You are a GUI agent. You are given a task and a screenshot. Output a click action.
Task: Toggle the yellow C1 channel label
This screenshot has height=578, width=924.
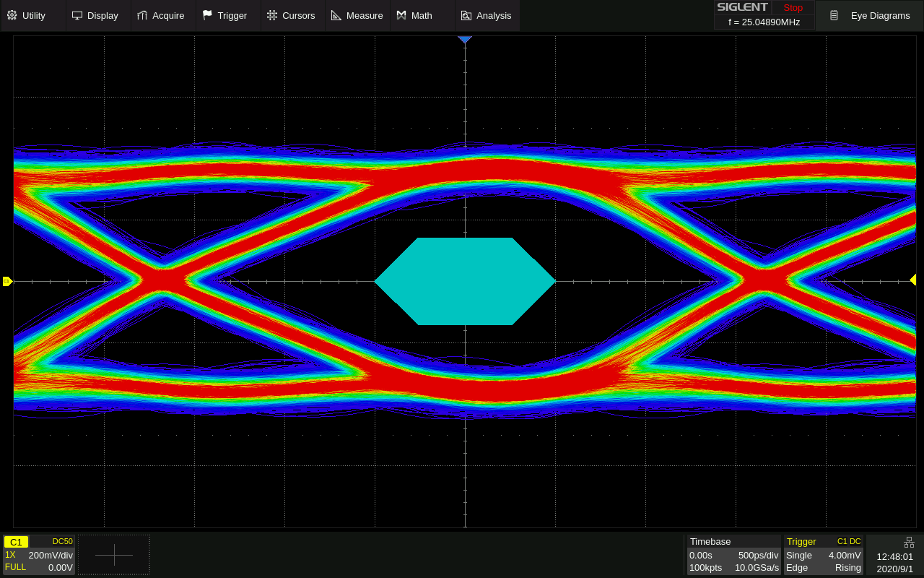click(x=16, y=542)
